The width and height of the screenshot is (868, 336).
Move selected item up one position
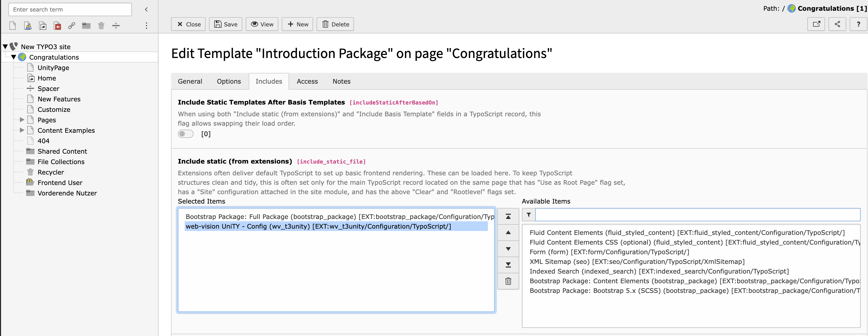coord(508,233)
